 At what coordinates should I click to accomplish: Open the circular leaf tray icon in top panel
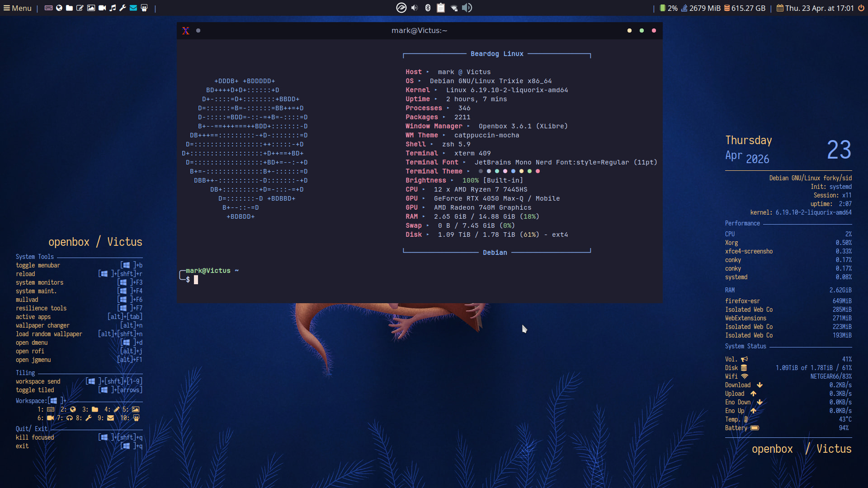pos(401,8)
